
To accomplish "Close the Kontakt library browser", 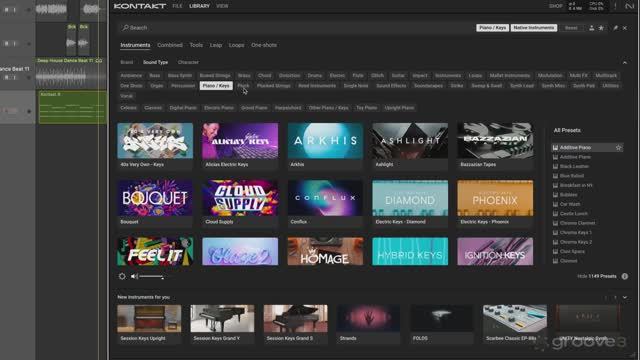I will [625, 28].
